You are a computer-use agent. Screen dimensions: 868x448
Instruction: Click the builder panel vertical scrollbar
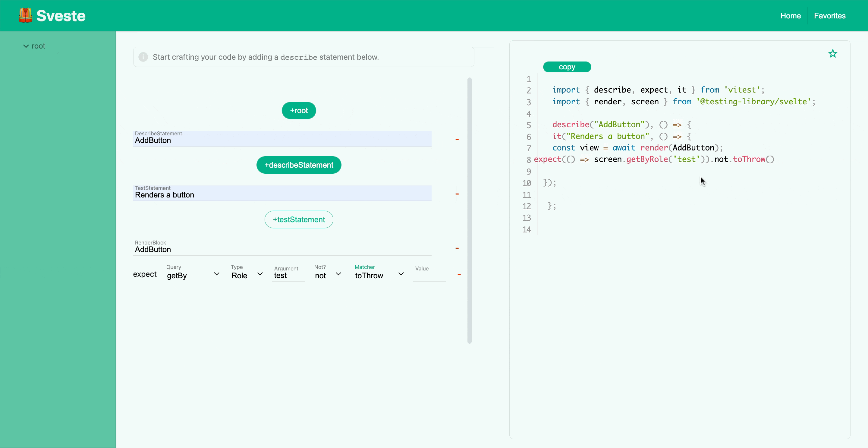click(x=469, y=211)
